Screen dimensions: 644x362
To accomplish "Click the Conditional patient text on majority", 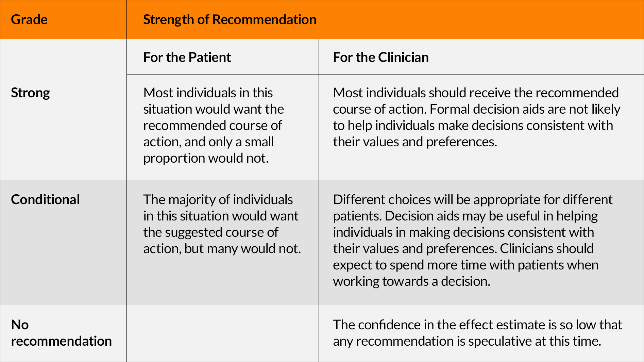I will point(222,224).
